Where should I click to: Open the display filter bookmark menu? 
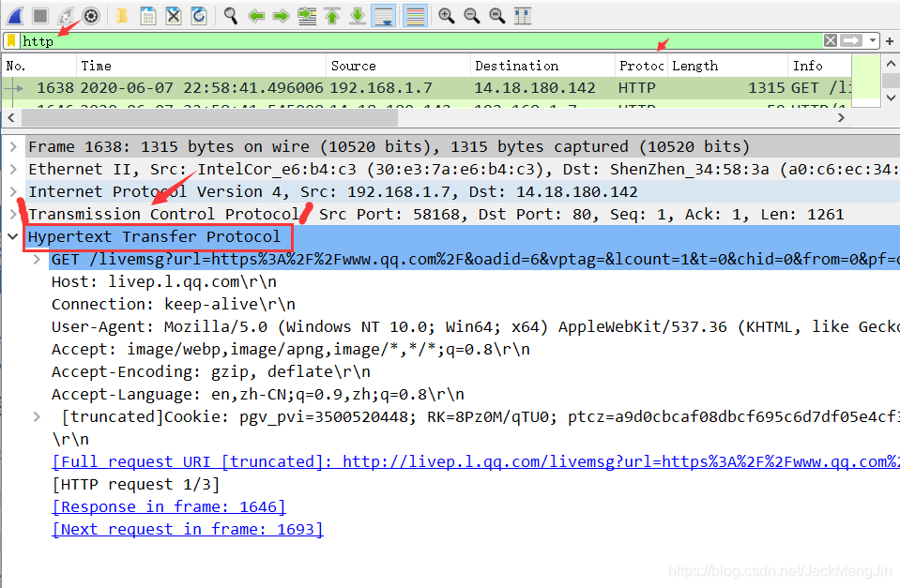(x=11, y=40)
